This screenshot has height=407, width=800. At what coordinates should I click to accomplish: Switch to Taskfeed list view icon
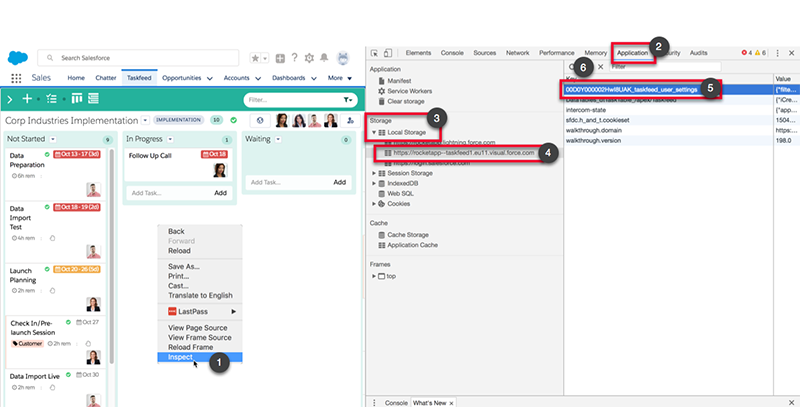93,98
